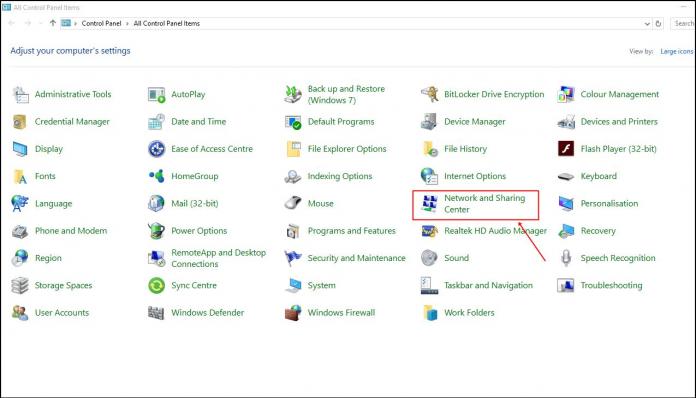This screenshot has width=696, height=398.
Task: Open the BitLocker Drive Encryption icon
Action: pos(429,95)
